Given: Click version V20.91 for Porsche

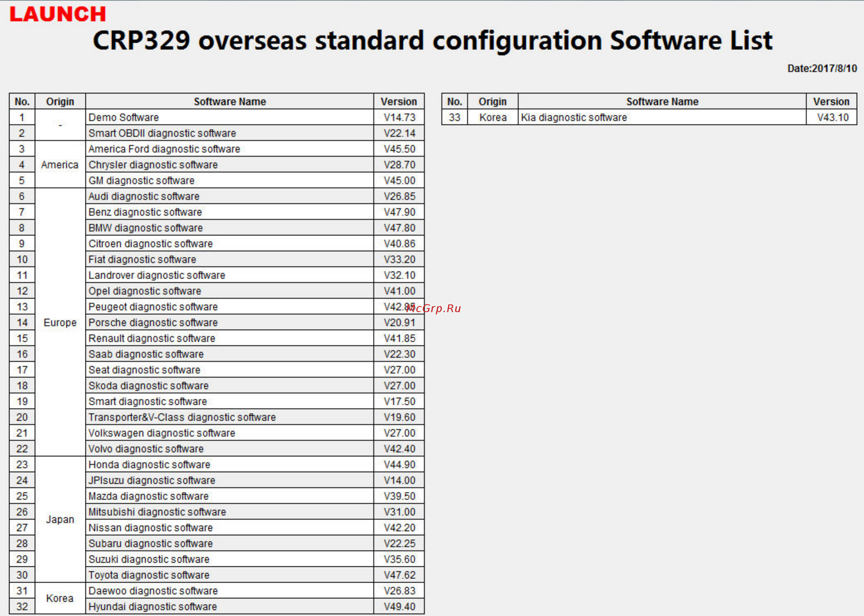Looking at the screenshot, I should click(399, 322).
